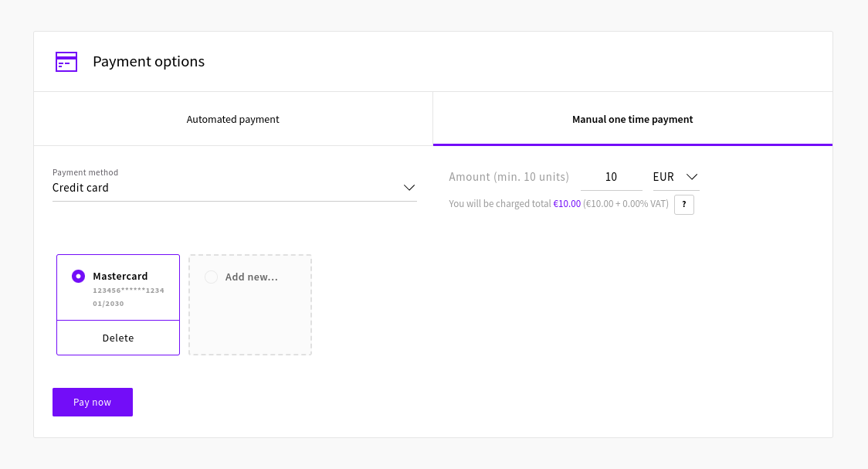
Task: Switch to Manual one time payment tab
Action: coord(632,120)
